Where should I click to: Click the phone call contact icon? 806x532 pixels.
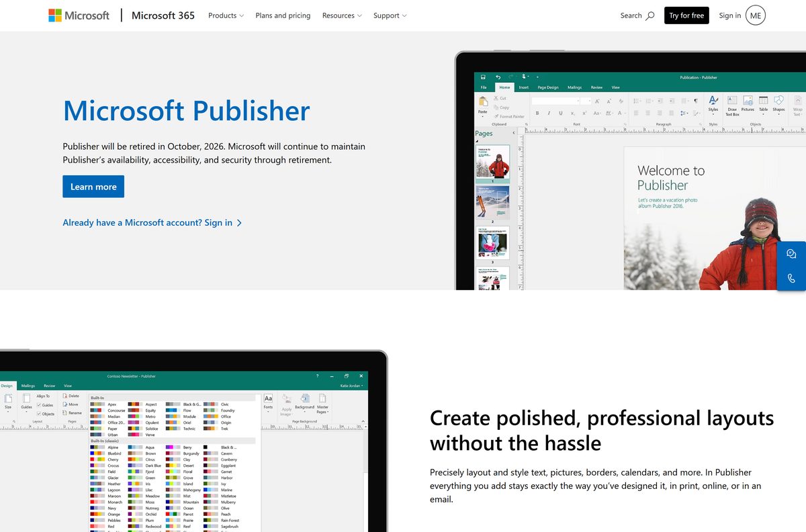pyautogui.click(x=791, y=278)
